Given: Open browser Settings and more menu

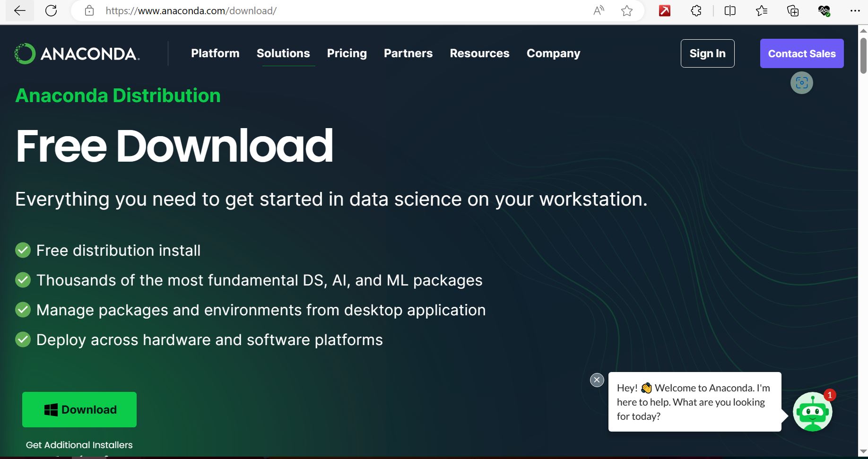Looking at the screenshot, I should 855,11.
